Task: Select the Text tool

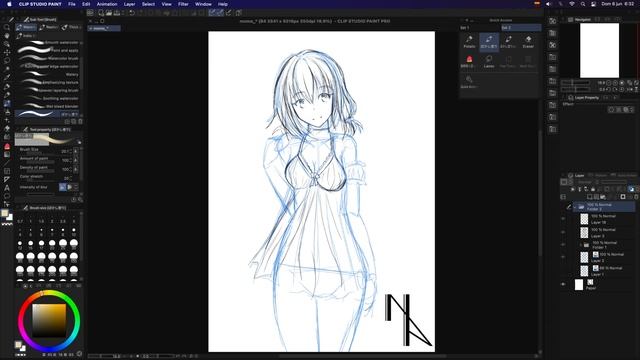Action: click(7, 188)
